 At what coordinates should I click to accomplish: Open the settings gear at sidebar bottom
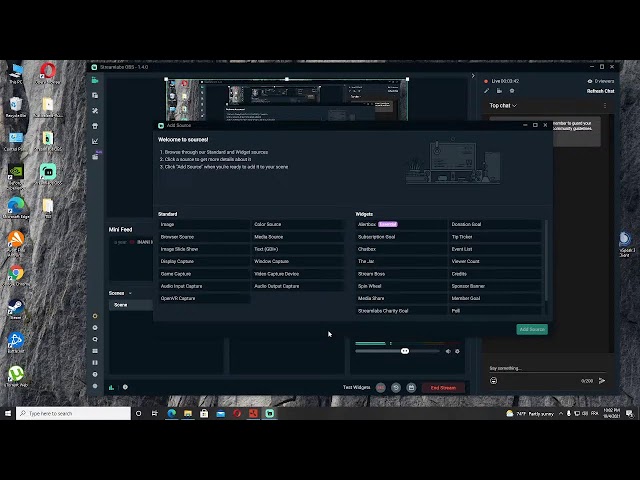[95, 386]
